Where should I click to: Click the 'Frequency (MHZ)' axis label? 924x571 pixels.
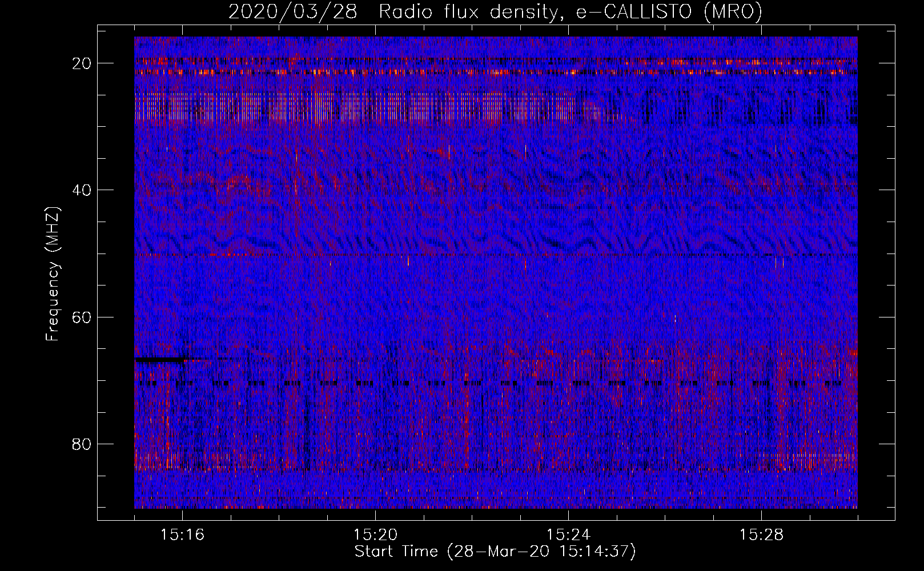coord(53,274)
